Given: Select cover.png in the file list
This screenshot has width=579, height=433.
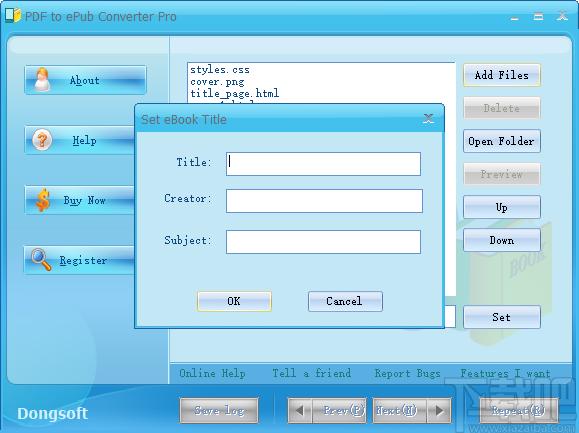Looking at the screenshot, I should [217, 81].
